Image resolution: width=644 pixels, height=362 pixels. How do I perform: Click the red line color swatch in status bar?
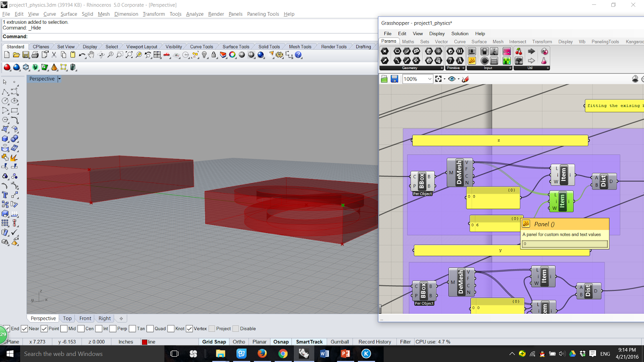coord(145,341)
